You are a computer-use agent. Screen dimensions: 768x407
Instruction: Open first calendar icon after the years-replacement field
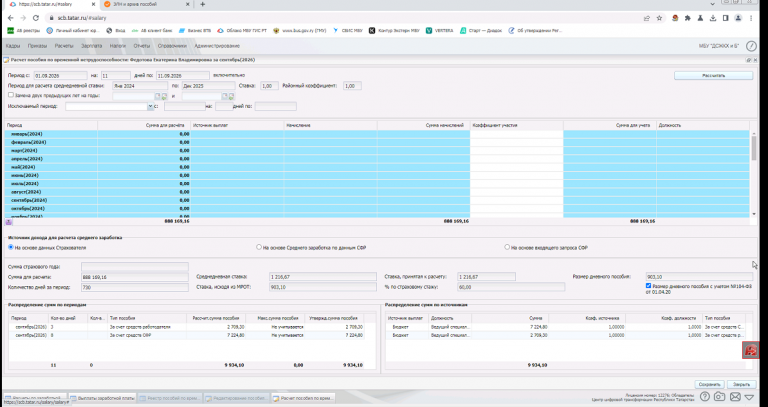tap(158, 96)
